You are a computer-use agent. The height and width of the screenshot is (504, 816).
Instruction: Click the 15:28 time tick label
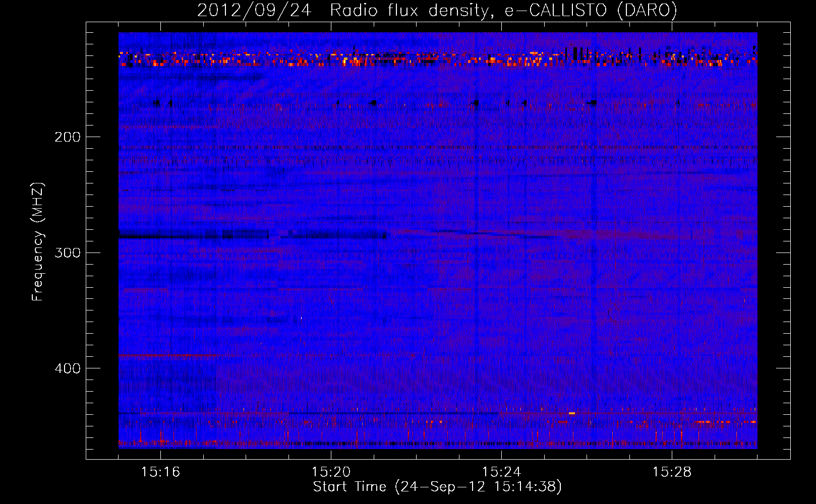click(x=672, y=472)
